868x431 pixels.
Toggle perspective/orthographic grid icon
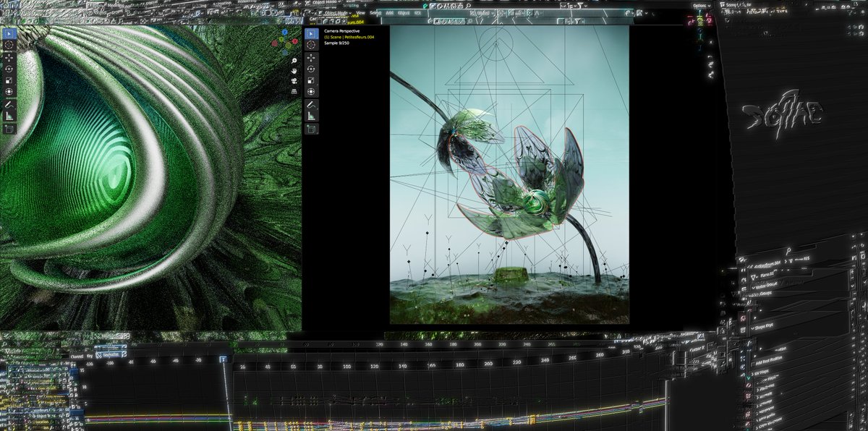(294, 92)
